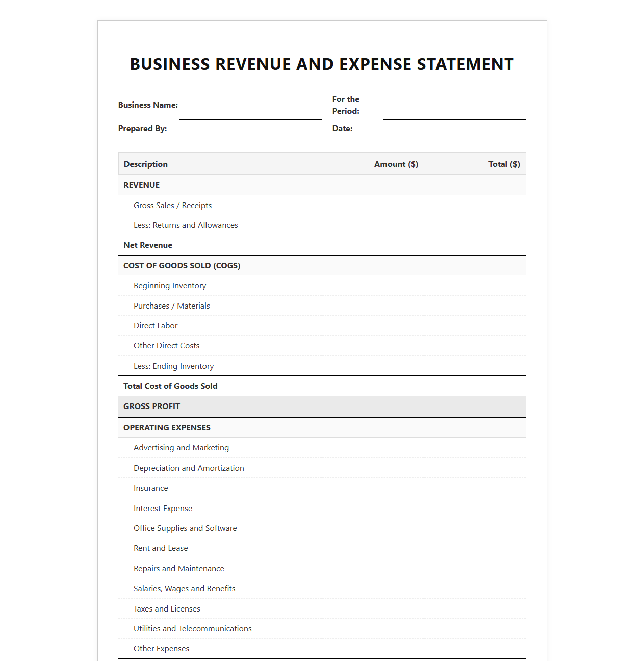Click Amount cell for Beginning Inventory
644x661 pixels.
click(x=373, y=286)
